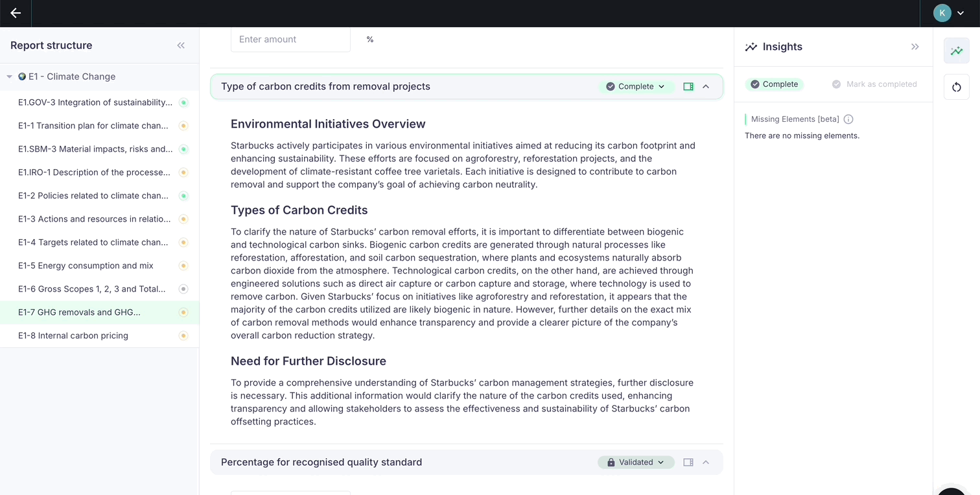Click text There are no missing elements
The height and width of the screenshot is (495, 980).
tap(802, 135)
